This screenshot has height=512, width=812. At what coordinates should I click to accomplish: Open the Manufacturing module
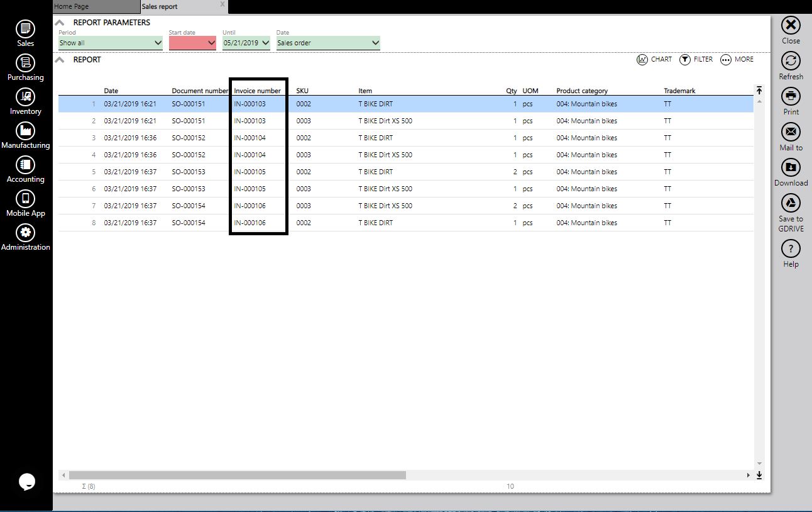(x=25, y=133)
